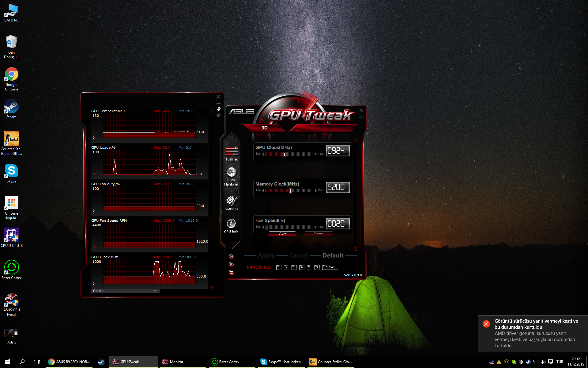Click the red profile icon button 1
588x368 pixels.
click(279, 267)
